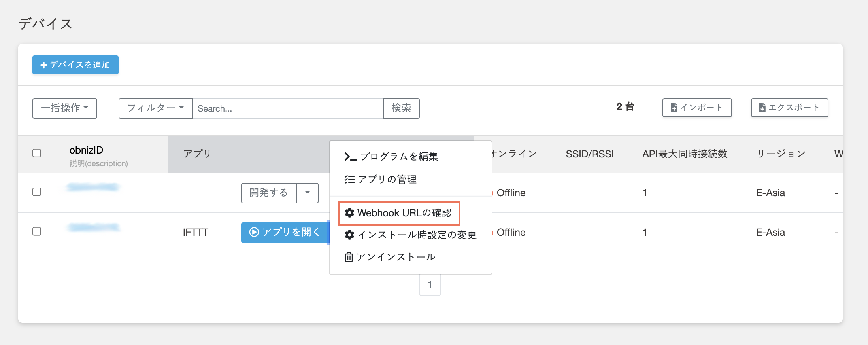Click the IFTTT row Offline status
The height and width of the screenshot is (345, 868).
coord(511,233)
